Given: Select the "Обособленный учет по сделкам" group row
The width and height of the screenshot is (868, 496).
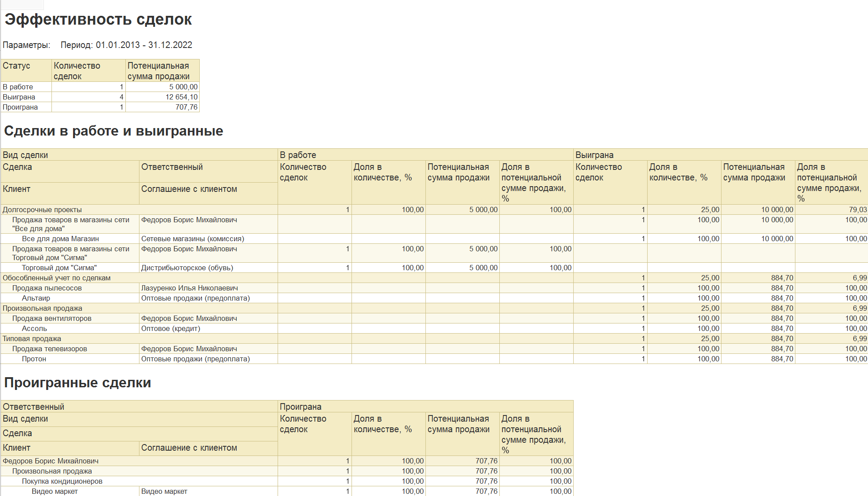Looking at the screenshot, I should pyautogui.click(x=56, y=278).
